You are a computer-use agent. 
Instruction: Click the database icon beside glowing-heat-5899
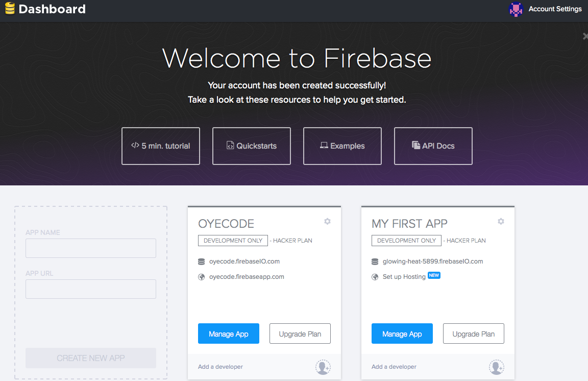[375, 261]
